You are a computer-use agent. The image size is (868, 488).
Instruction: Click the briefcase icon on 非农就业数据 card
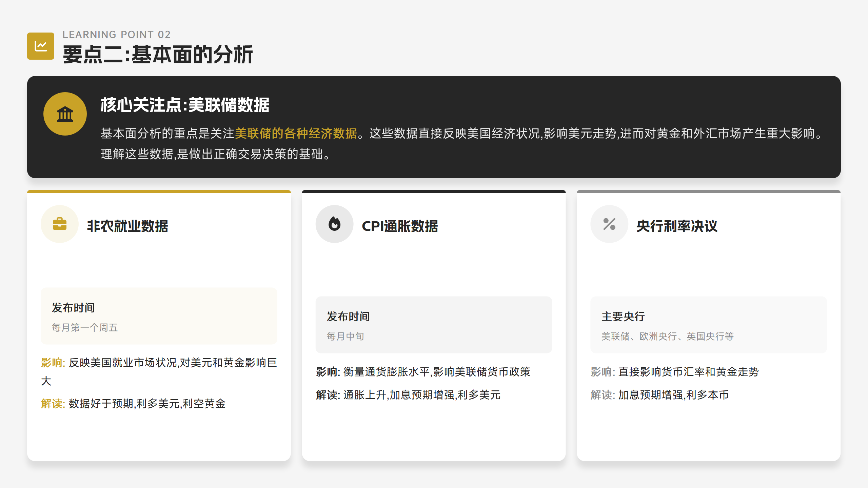[59, 224]
